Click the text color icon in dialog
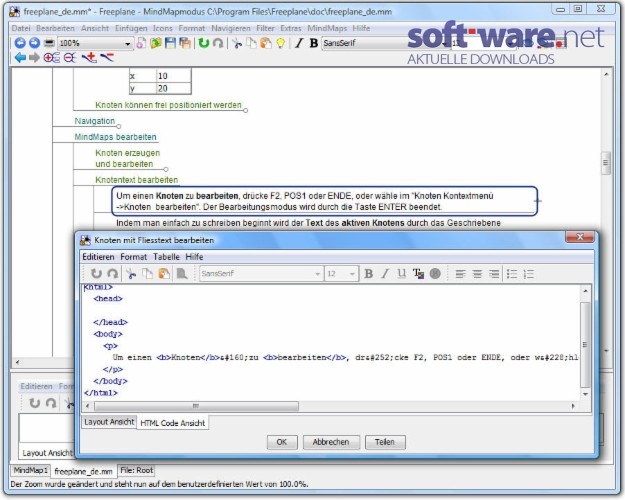This screenshot has width=625, height=500. [x=418, y=274]
